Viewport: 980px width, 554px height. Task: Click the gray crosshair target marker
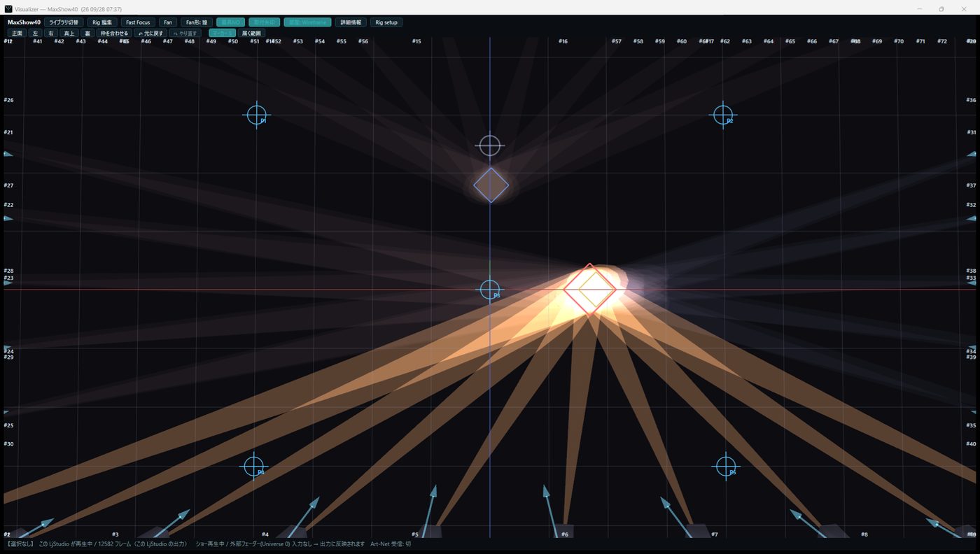[x=490, y=145]
